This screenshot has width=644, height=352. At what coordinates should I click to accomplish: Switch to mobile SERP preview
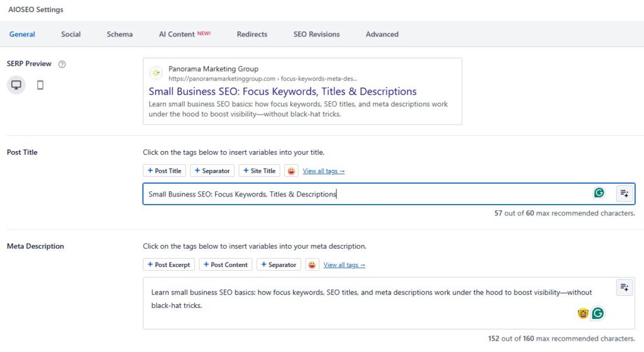[40, 85]
